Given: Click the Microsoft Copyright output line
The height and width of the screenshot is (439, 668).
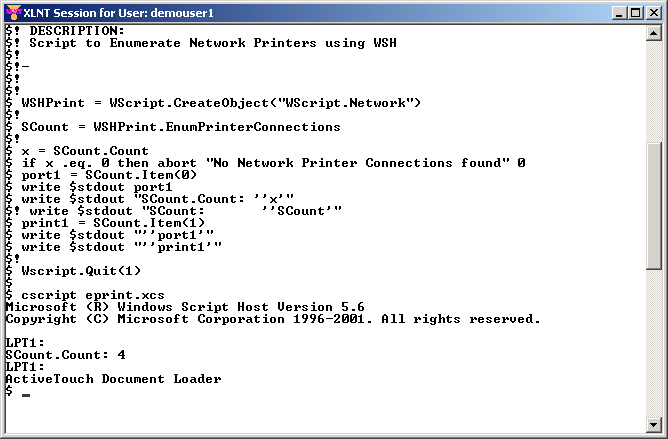Looking at the screenshot, I should pos(273,319).
